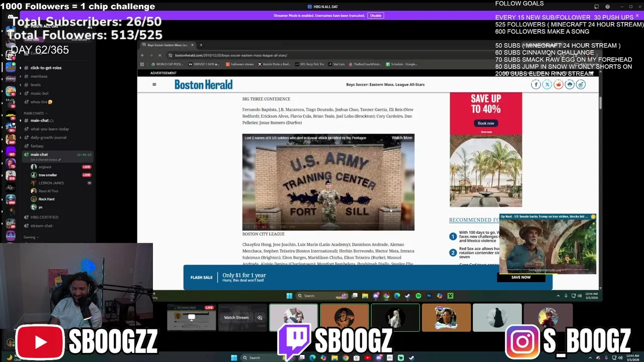Viewport: 644px width, 362px height.
Task: Open a new browser tab
Action: 201,45
